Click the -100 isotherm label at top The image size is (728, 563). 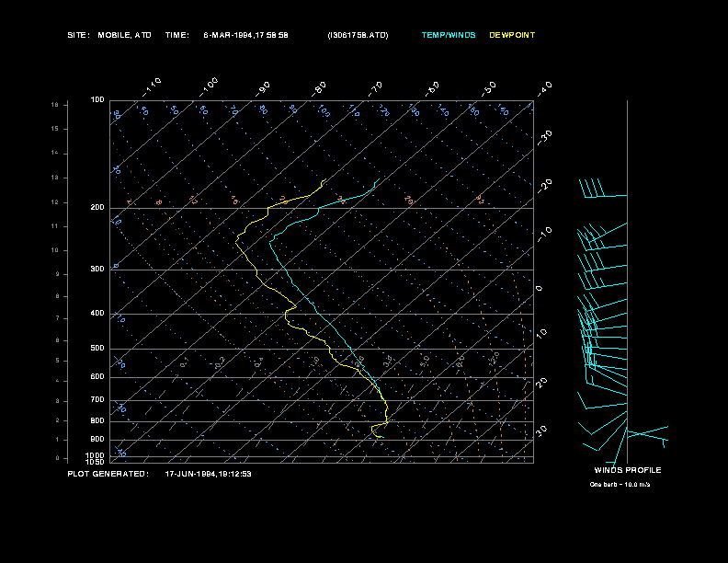click(x=209, y=87)
